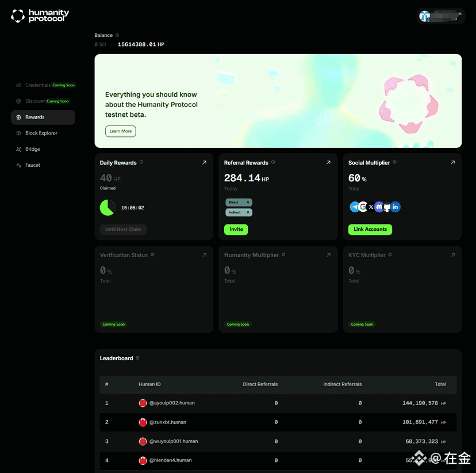Click the Social Multiplier info icon
This screenshot has height=473, width=476.
click(x=394, y=162)
